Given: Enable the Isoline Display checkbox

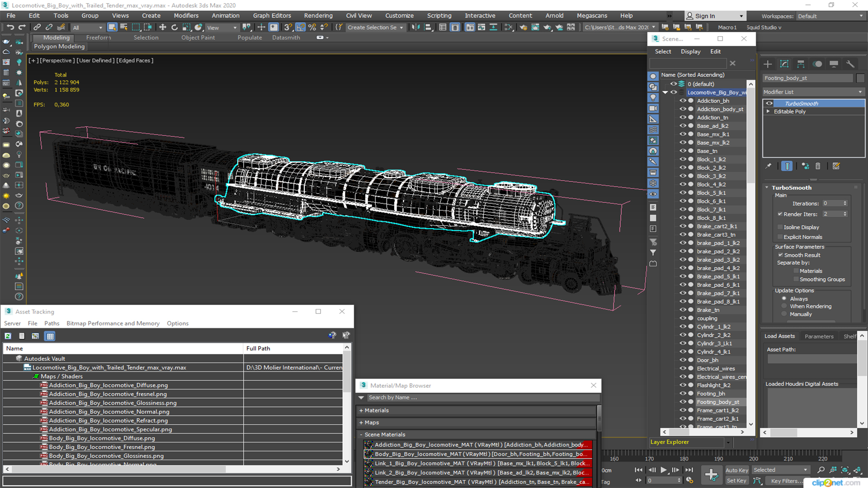Looking at the screenshot, I should (x=780, y=227).
